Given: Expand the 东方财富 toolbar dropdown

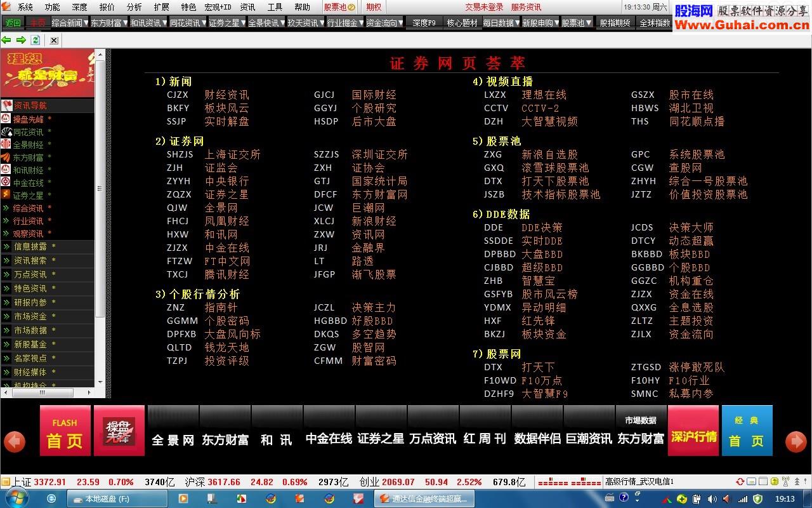Looking at the screenshot, I should (124, 23).
